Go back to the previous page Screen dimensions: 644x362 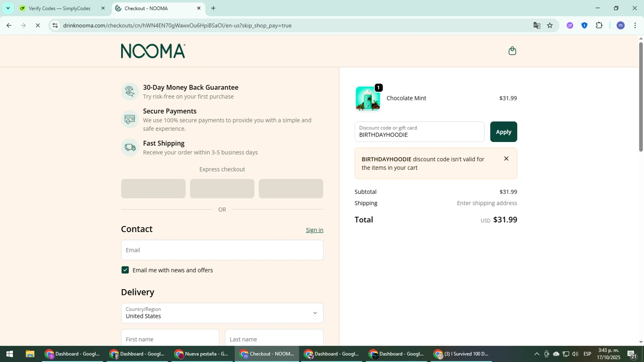9,25
